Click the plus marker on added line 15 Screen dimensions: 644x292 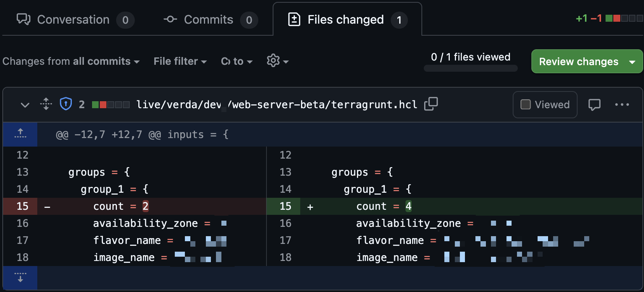point(310,207)
